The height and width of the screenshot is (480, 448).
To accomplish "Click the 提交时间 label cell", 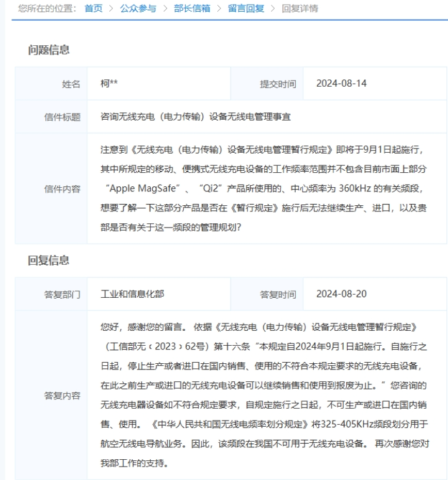I will (278, 84).
